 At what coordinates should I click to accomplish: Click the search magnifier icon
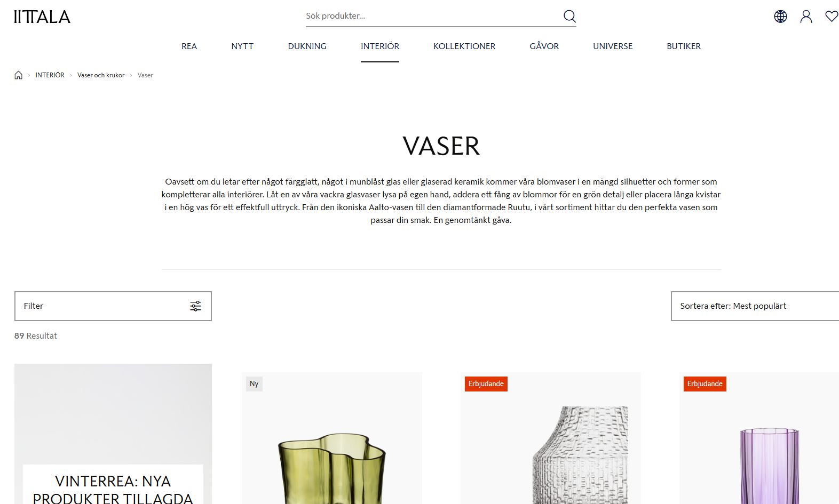[x=569, y=17]
